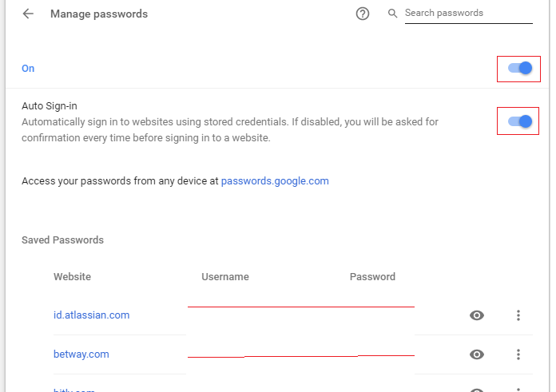The height and width of the screenshot is (392, 556).
Task: Open the passwords.google.com link
Action: [275, 181]
